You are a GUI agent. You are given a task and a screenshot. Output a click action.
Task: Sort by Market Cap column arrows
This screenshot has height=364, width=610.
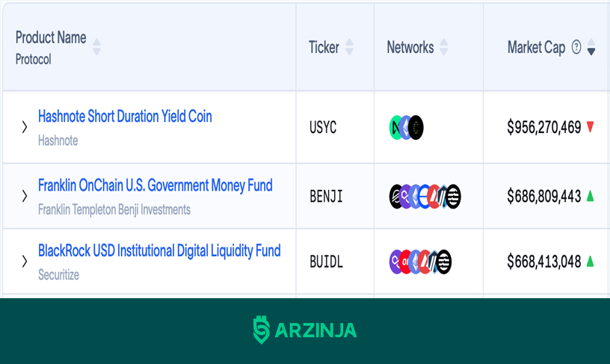[591, 46]
